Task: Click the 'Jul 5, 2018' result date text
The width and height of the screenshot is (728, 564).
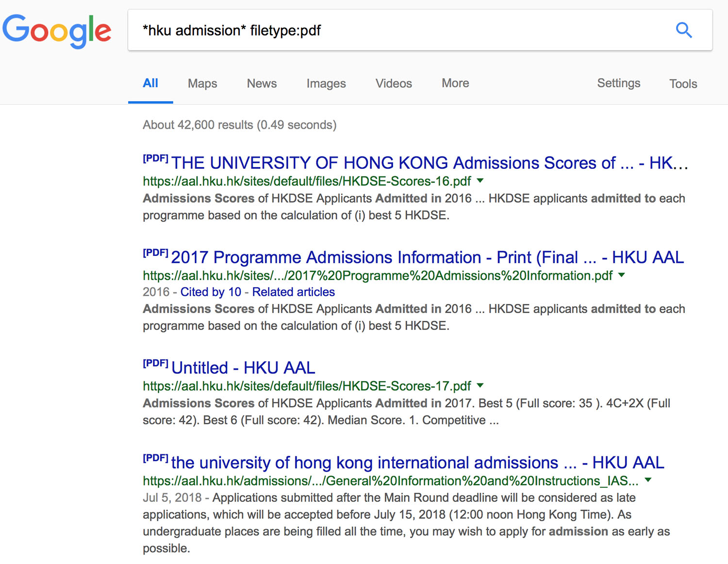Action: tap(172, 498)
